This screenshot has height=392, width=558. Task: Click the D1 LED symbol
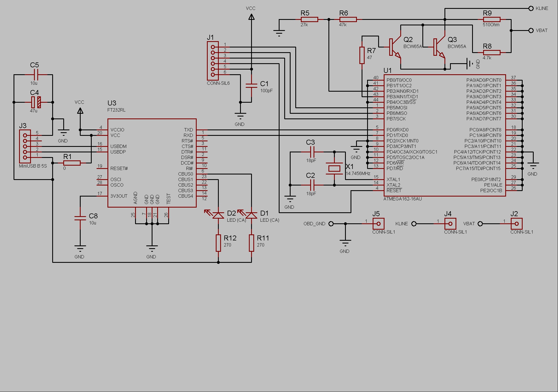pyautogui.click(x=251, y=215)
